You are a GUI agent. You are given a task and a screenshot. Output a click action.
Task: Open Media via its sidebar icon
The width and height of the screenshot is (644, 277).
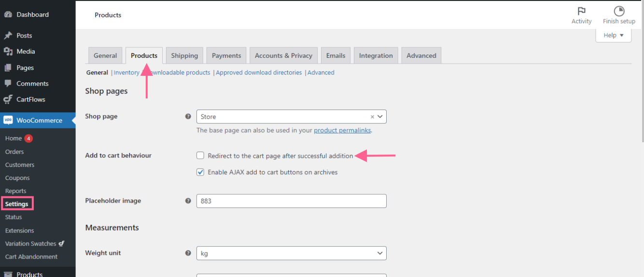(8, 52)
